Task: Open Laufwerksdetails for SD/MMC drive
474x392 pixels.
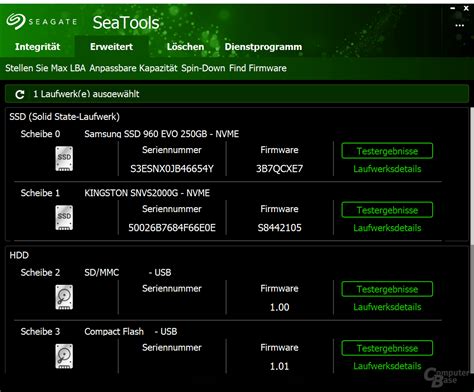Action: [387, 307]
